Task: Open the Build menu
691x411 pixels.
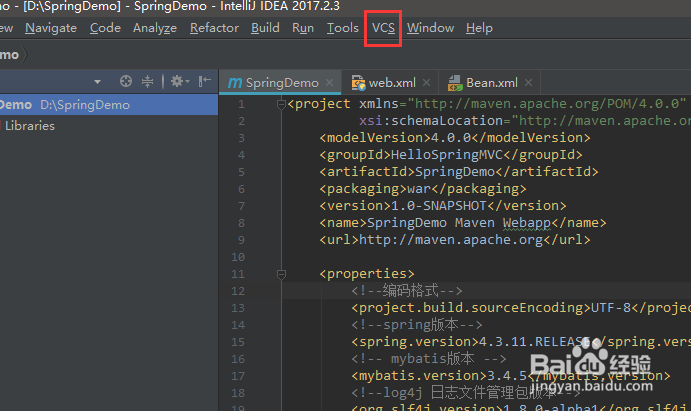Action: pyautogui.click(x=265, y=28)
